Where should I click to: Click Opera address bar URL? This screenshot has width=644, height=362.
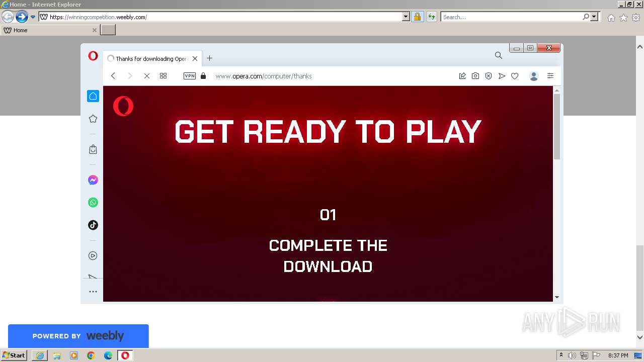pyautogui.click(x=264, y=76)
